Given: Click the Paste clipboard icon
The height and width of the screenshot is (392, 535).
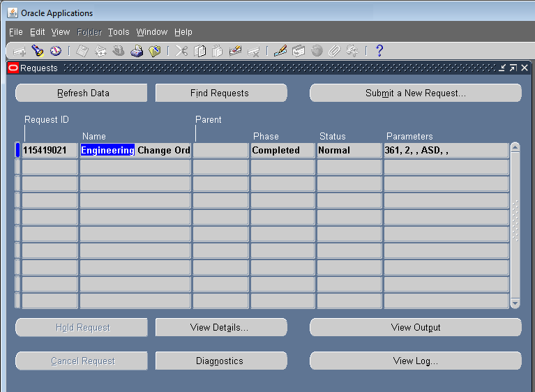Looking at the screenshot, I should tap(218, 51).
